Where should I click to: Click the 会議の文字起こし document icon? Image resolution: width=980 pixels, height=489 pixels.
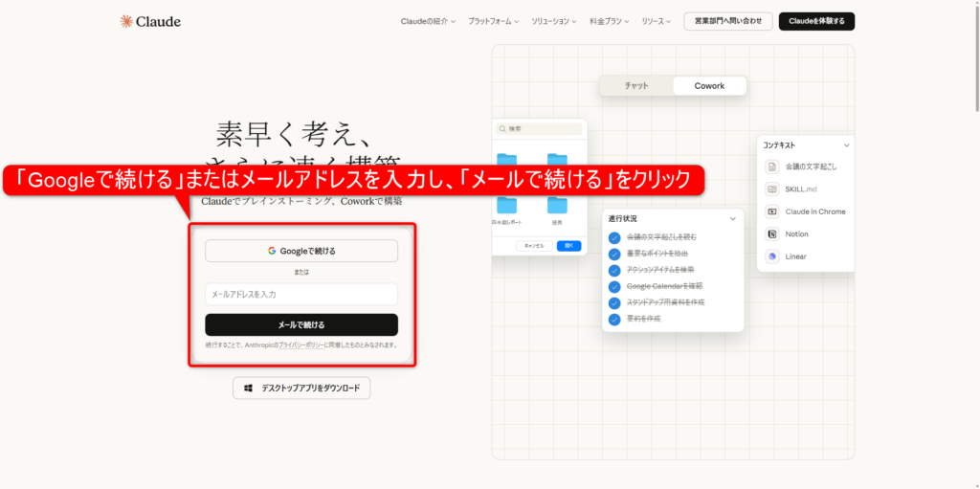(x=772, y=167)
